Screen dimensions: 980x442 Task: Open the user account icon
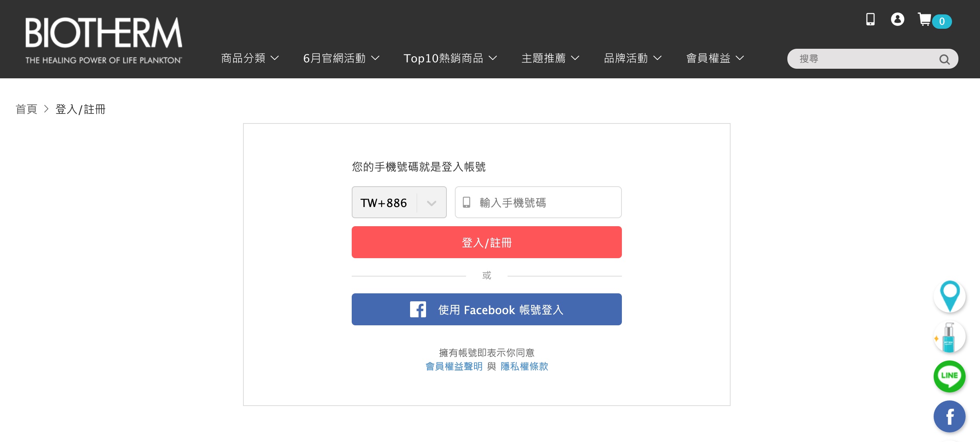click(x=897, y=19)
